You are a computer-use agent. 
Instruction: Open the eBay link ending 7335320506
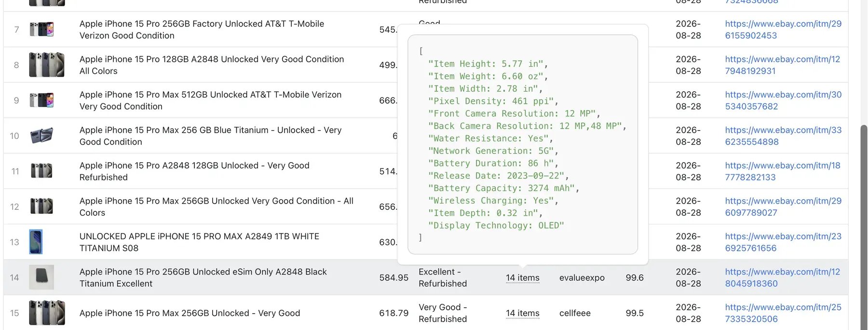tap(783, 313)
